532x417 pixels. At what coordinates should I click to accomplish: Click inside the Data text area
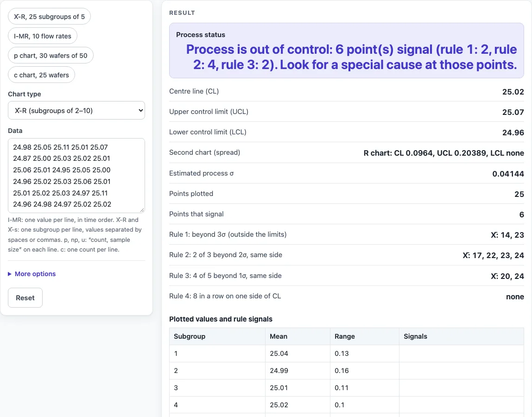coord(76,176)
